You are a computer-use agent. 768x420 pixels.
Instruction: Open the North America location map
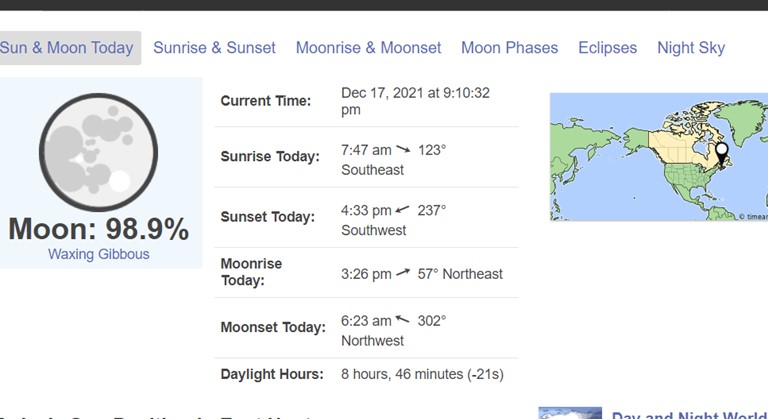(658, 157)
